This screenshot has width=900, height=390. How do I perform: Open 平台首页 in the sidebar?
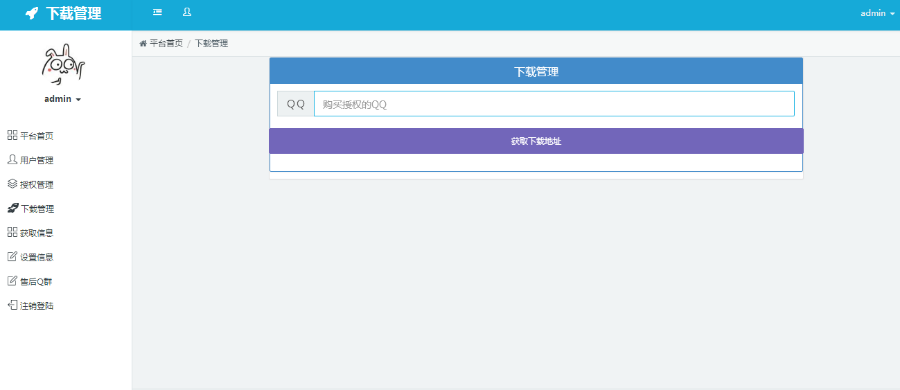point(37,136)
